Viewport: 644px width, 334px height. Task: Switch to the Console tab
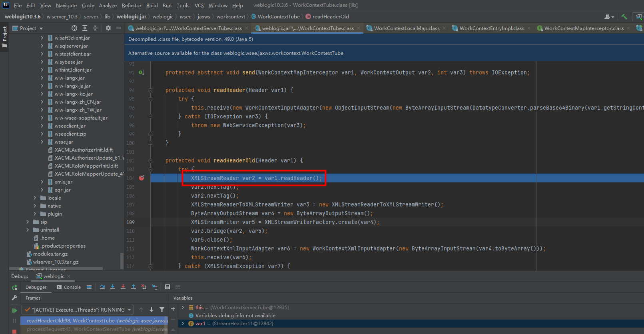click(69, 287)
